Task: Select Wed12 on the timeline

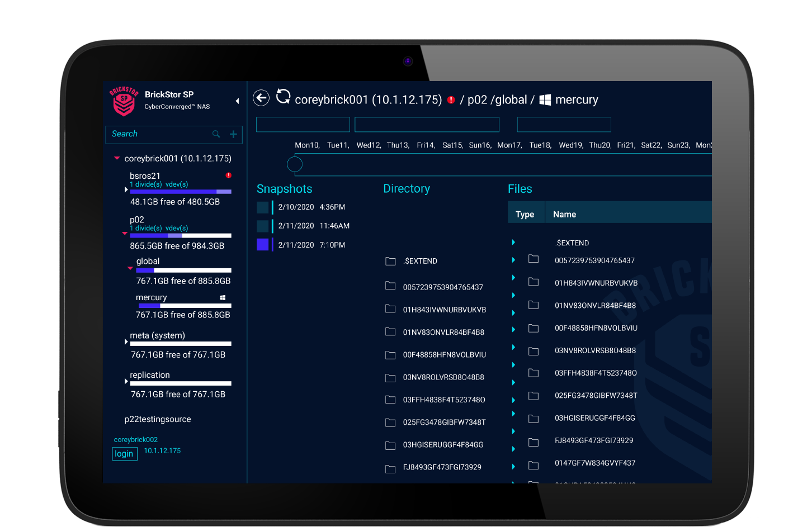Action: click(369, 145)
